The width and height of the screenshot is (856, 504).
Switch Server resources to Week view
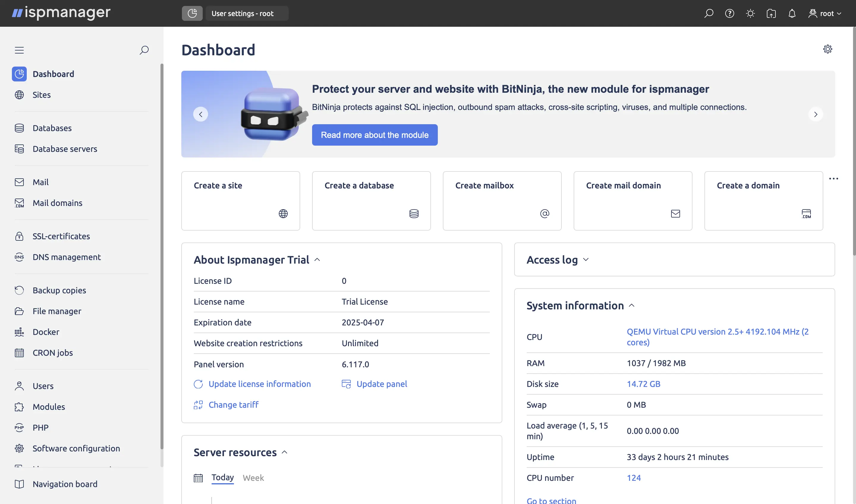click(x=253, y=478)
